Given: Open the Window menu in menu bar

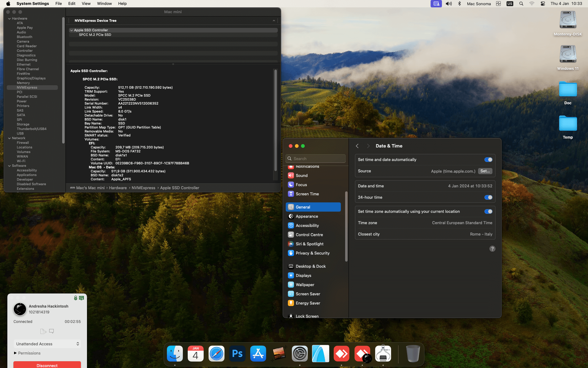Looking at the screenshot, I should click(104, 4).
